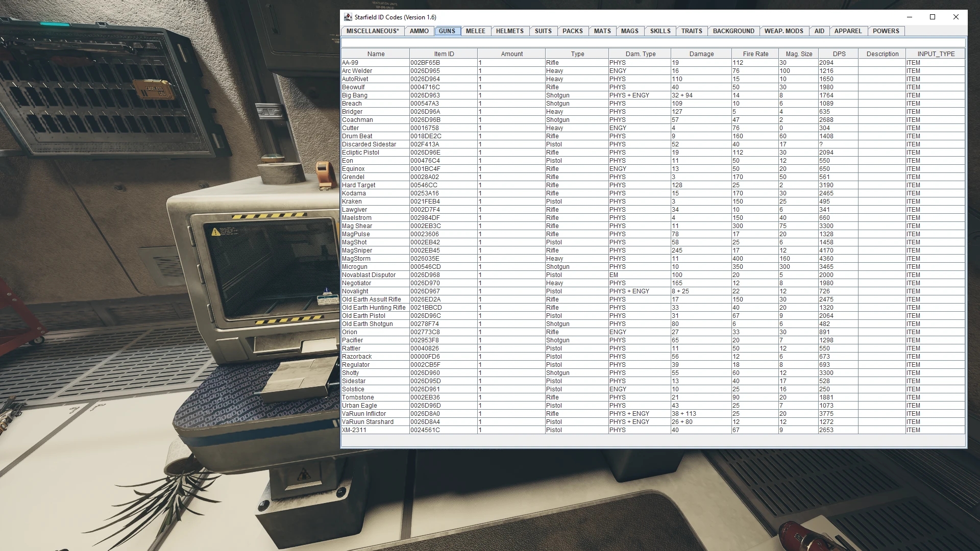Select the Arc Welder name cell
This screenshot has height=551, width=980.
375,71
